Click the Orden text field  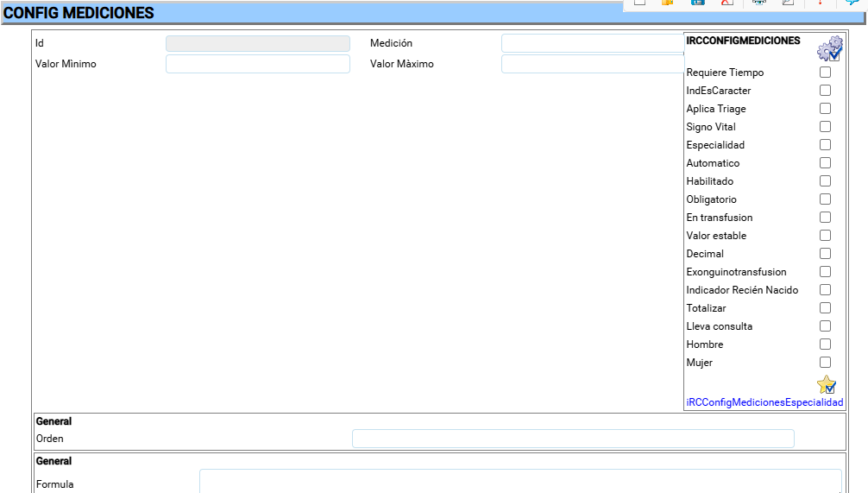(x=573, y=438)
